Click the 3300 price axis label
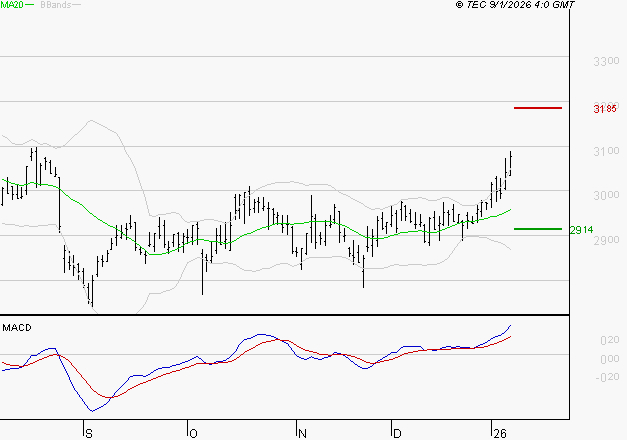Screen dimensions: 627x440 606,61
